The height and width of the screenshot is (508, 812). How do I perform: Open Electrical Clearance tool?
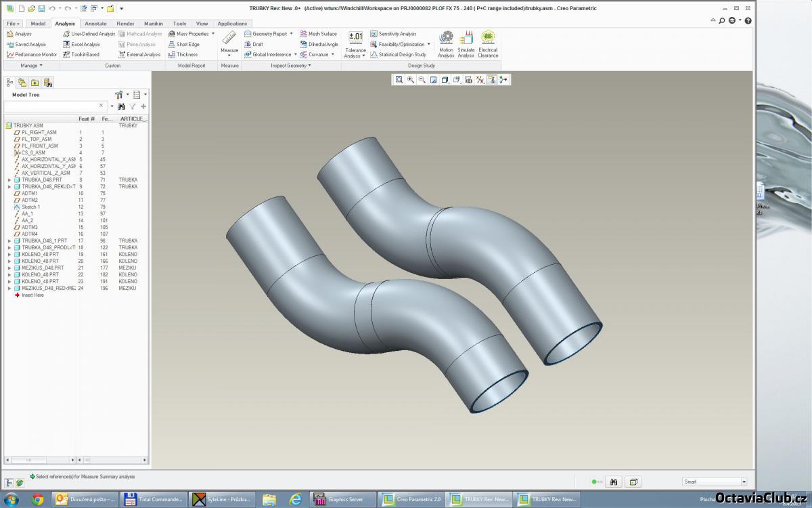pos(488,38)
